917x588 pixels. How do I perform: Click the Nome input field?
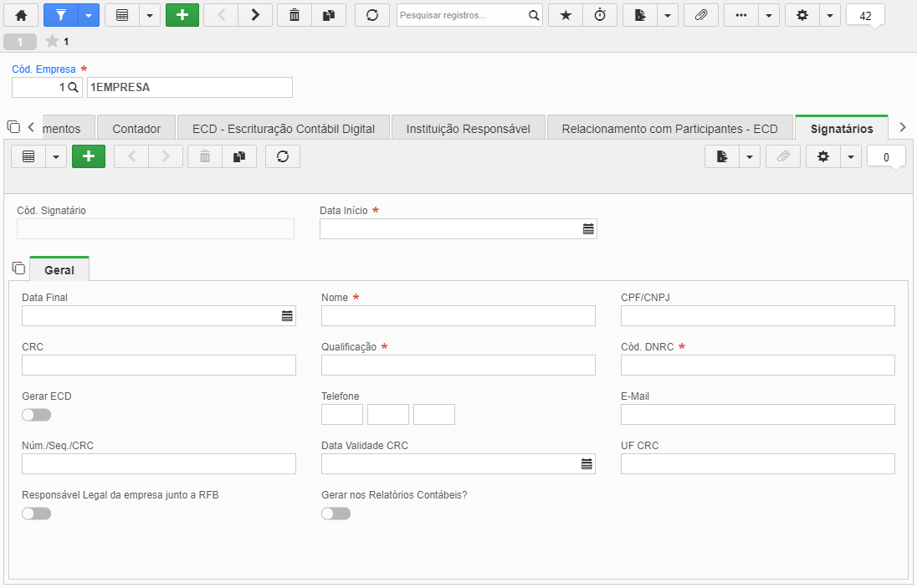pyautogui.click(x=458, y=315)
